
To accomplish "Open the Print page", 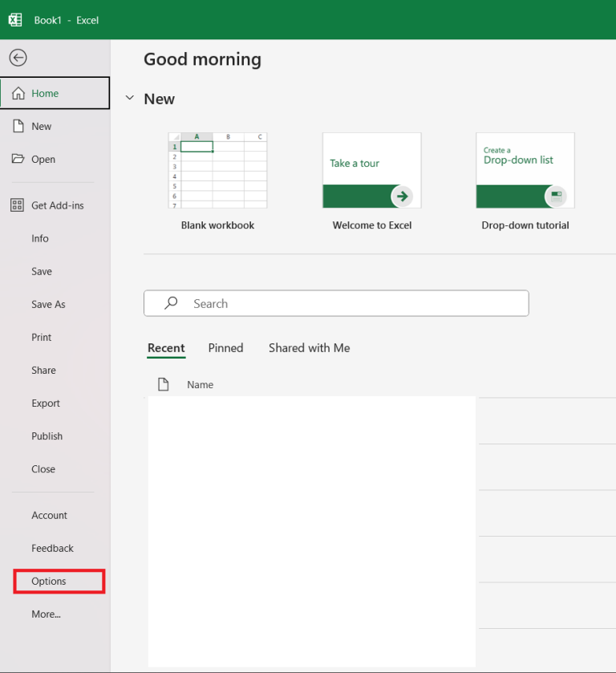I will coord(45,337).
